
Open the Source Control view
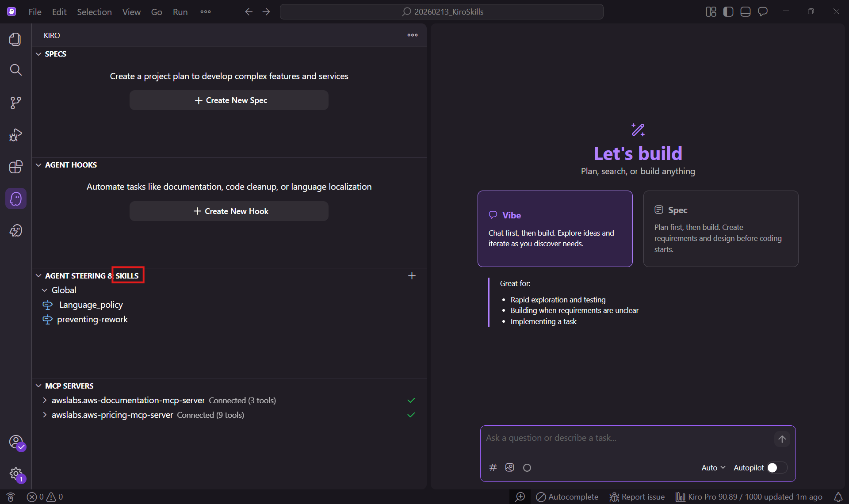coord(16,103)
